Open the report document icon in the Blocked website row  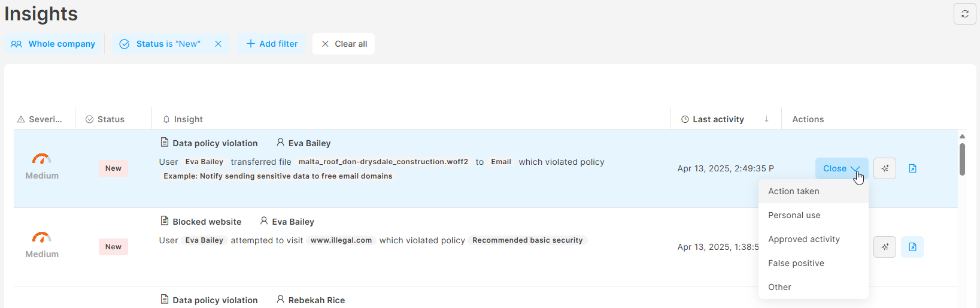912,247
